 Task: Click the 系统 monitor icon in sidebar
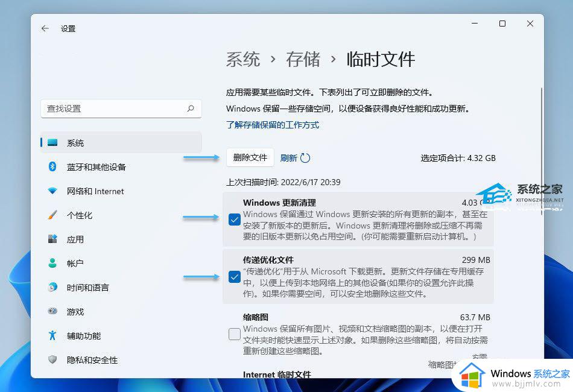[52, 142]
